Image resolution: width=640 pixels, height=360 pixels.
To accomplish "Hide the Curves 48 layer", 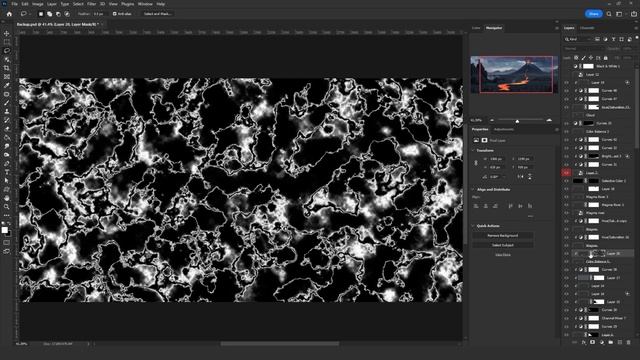I will click(x=567, y=91).
